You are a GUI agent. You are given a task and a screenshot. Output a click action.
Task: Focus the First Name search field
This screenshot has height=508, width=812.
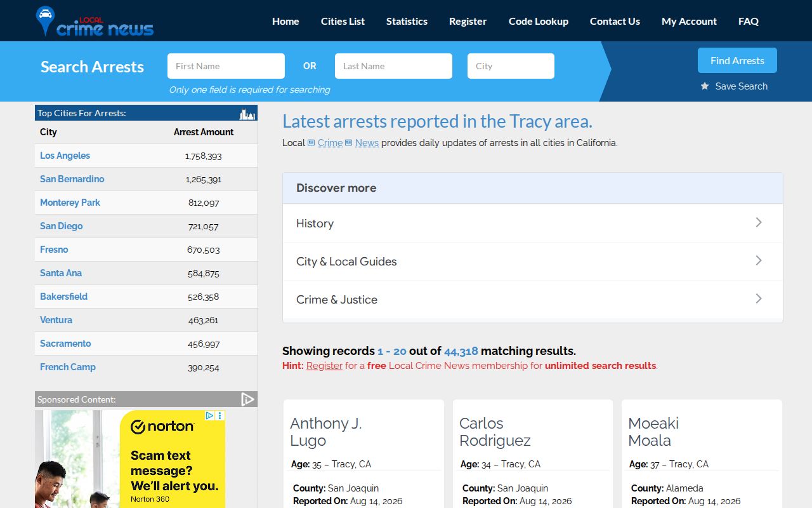pos(226,66)
